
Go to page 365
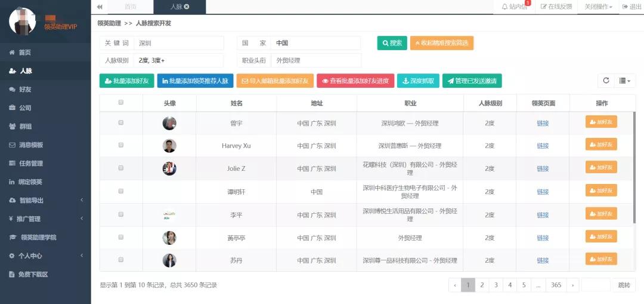[x=556, y=285]
